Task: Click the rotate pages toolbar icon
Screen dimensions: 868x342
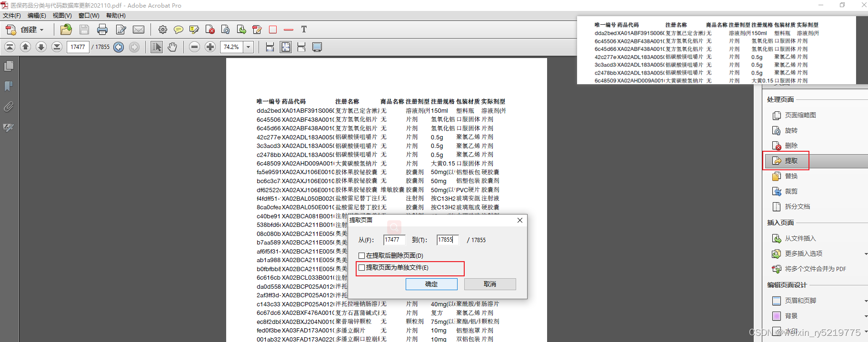Action: pos(226,29)
